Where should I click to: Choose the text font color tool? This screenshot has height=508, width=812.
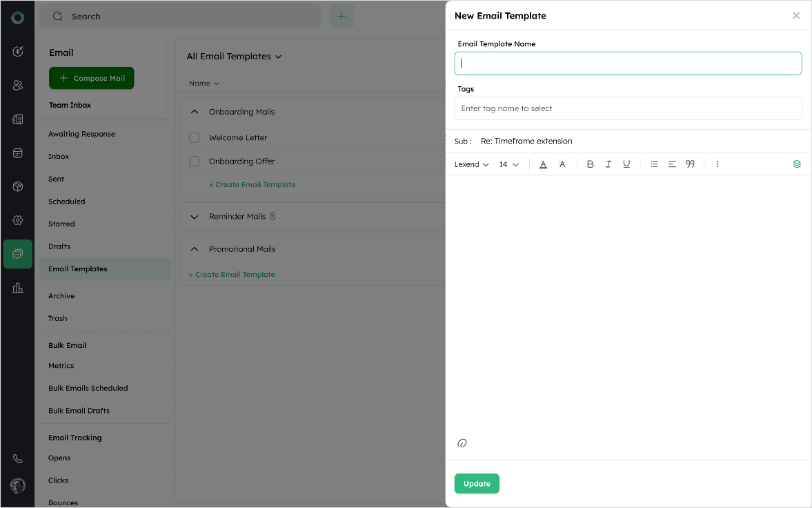pos(543,164)
